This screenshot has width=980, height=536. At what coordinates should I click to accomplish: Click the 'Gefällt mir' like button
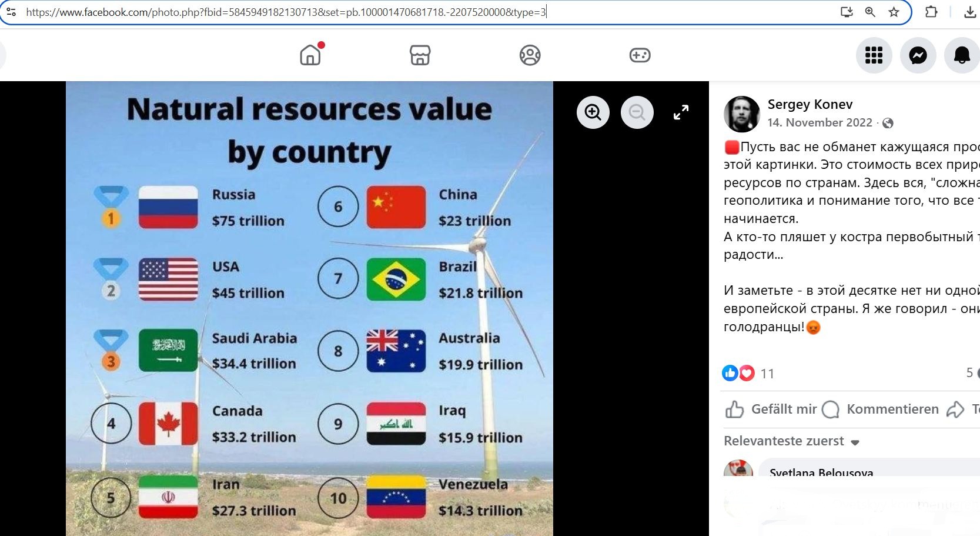[771, 410]
